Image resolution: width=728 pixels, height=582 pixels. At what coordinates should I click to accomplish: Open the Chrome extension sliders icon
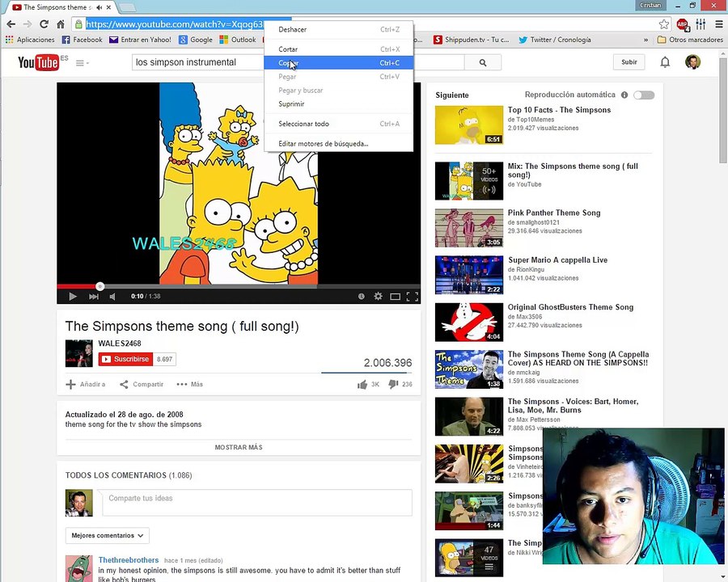tap(700, 24)
